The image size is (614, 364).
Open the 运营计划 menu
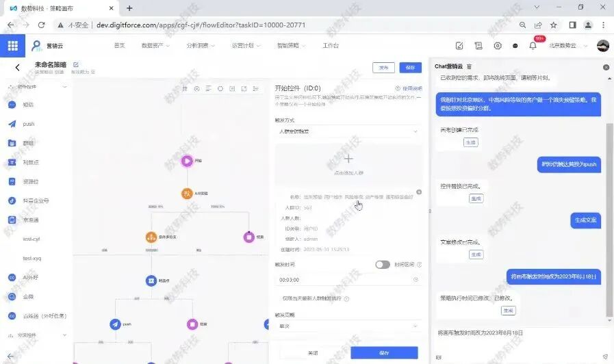pos(246,46)
